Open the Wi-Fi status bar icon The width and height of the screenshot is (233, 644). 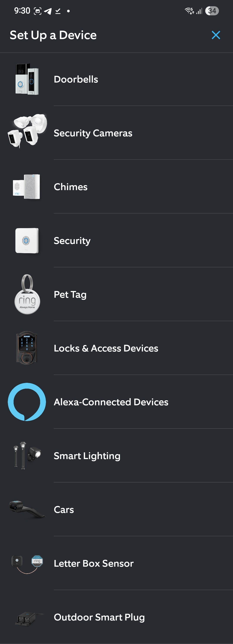(189, 11)
